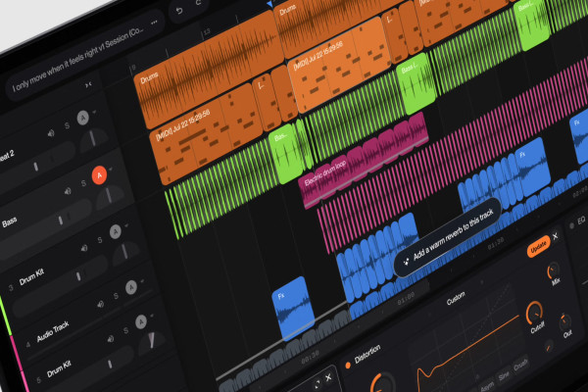
Task: Adjust the Cutoff knob
Action: [x=534, y=313]
